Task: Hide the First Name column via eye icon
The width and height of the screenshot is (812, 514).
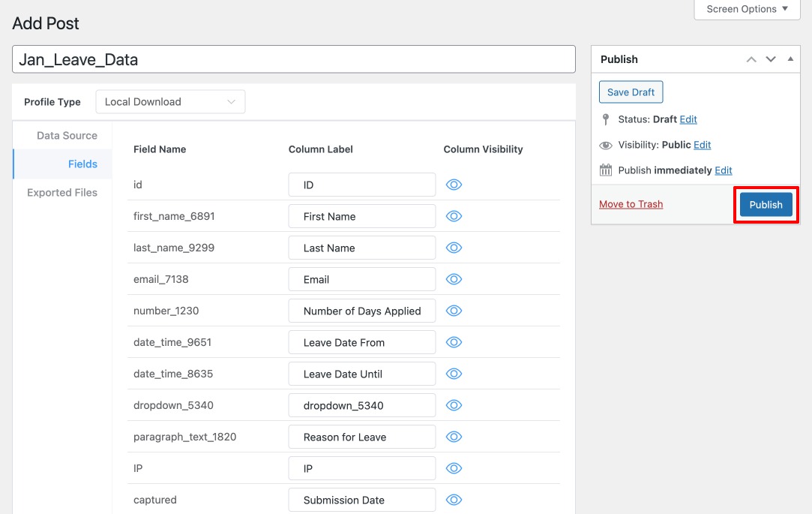Action: coord(454,216)
